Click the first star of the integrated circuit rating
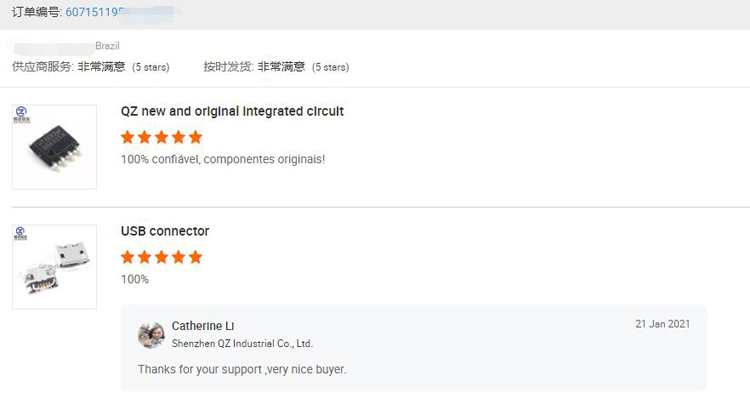Screen dimensions: 750x404 (x=128, y=137)
